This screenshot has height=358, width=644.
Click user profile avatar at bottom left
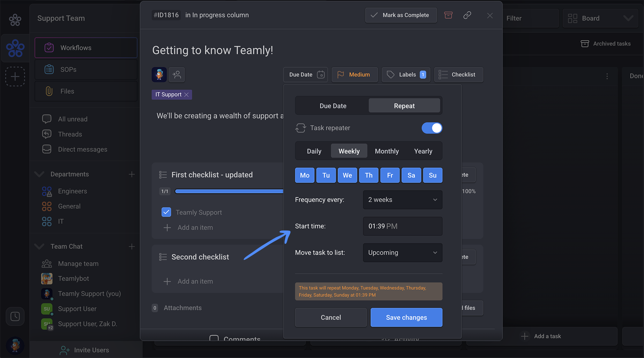15,345
